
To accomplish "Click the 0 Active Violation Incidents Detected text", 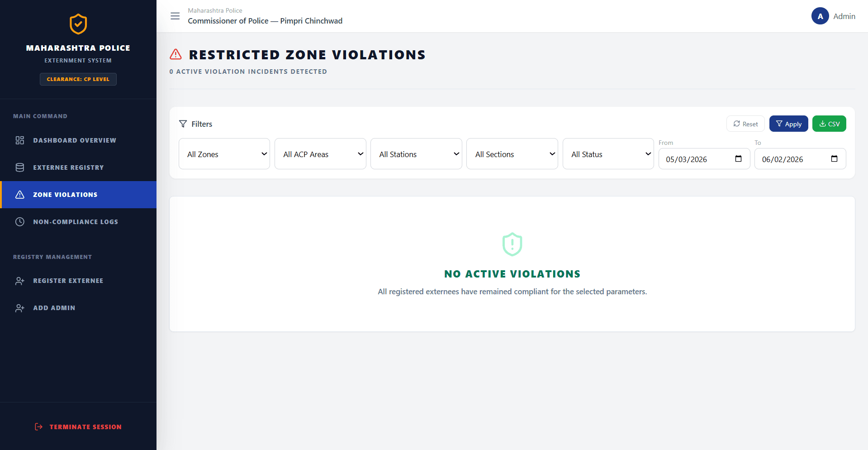I will click(x=248, y=72).
